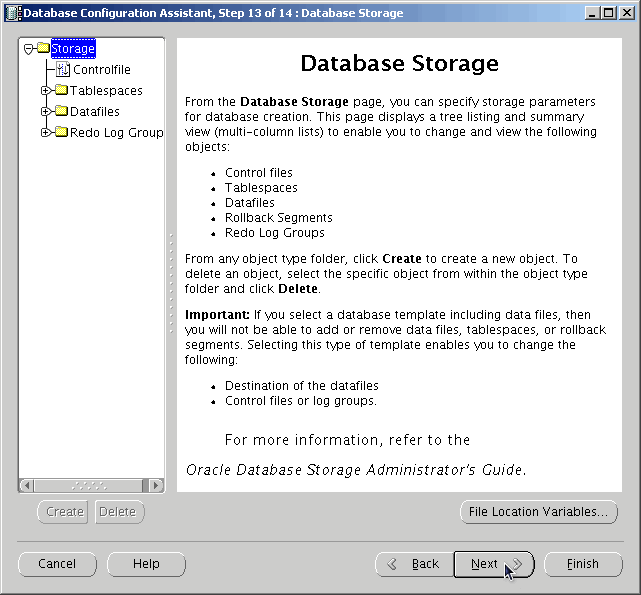Collapse the Storage root node
The height and width of the screenshot is (595, 641).
(29, 48)
